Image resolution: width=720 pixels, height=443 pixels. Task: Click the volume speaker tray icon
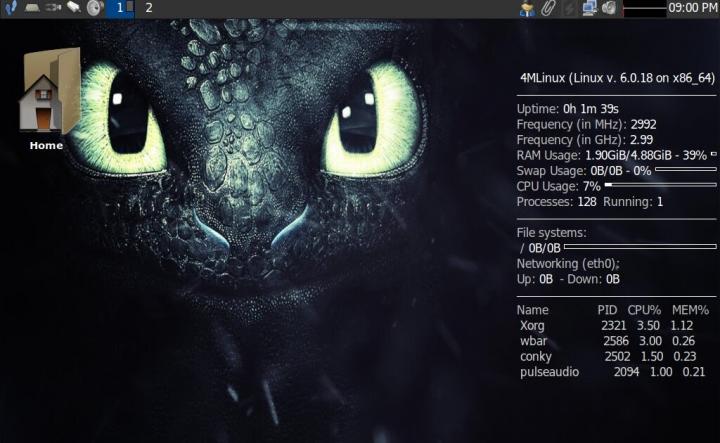click(x=609, y=8)
